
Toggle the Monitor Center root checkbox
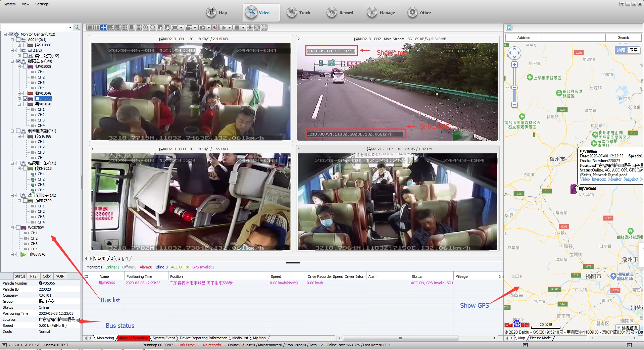(11, 34)
